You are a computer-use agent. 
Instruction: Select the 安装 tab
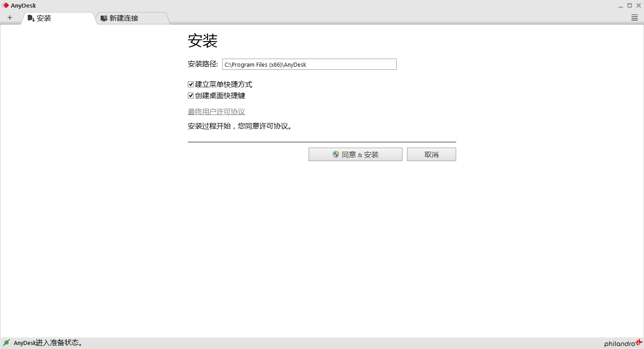(45, 18)
